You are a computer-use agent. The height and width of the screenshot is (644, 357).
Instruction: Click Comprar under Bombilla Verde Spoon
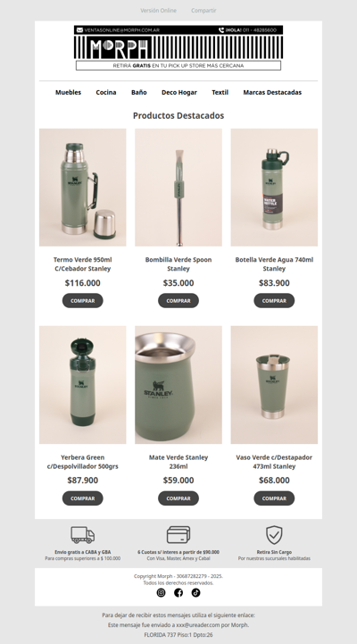coord(178,301)
